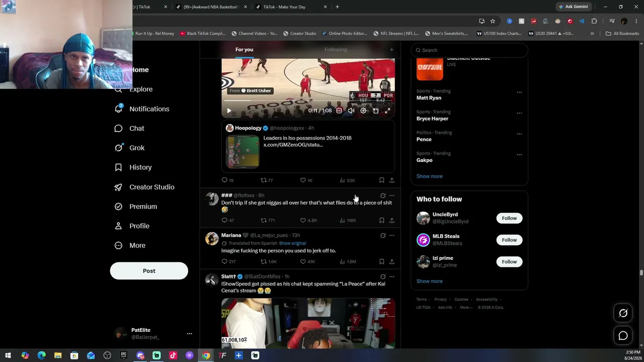Image resolution: width=644 pixels, height=362 pixels.
Task: Open video settings gear
Action: pyautogui.click(x=363, y=111)
